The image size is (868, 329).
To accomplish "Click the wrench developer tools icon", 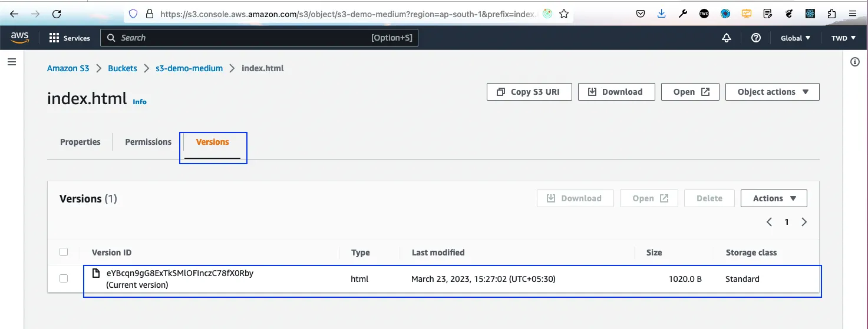I will (683, 14).
